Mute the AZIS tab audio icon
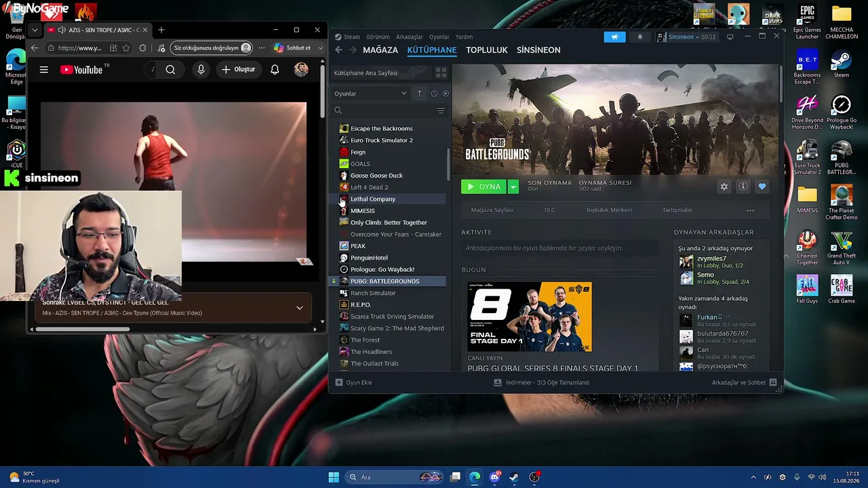Image resolution: width=868 pixels, height=488 pixels. (62, 30)
